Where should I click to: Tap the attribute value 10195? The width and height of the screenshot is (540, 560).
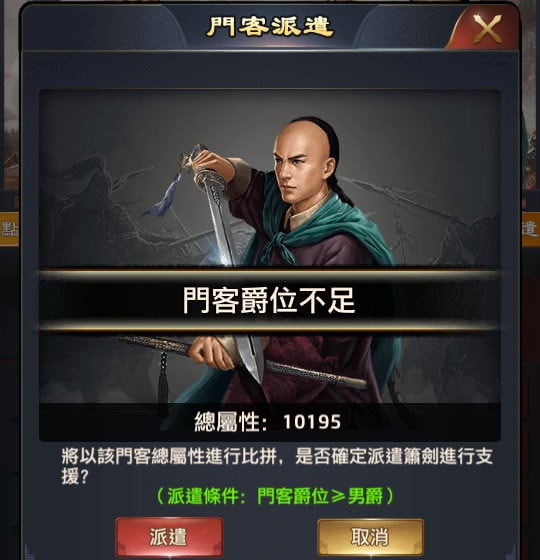click(312, 422)
